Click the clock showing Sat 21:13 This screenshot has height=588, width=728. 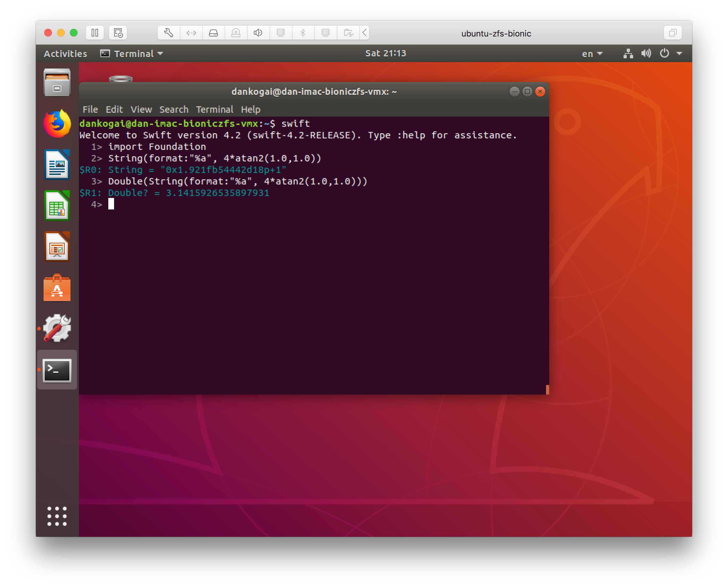[385, 53]
